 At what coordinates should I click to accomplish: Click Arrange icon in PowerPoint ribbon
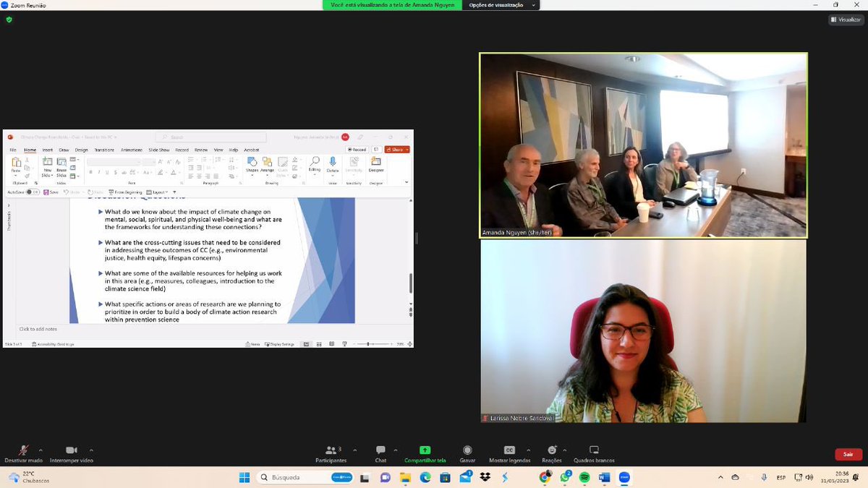click(x=267, y=163)
